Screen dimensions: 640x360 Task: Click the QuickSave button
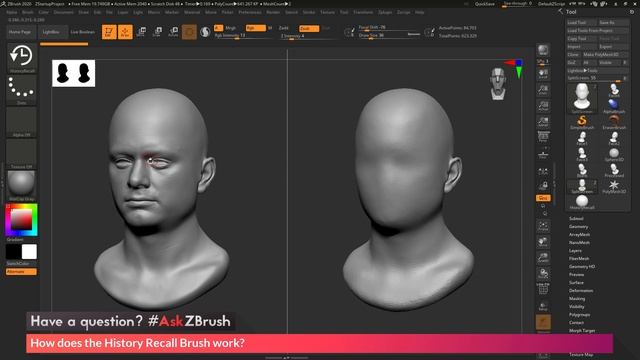click(x=484, y=4)
